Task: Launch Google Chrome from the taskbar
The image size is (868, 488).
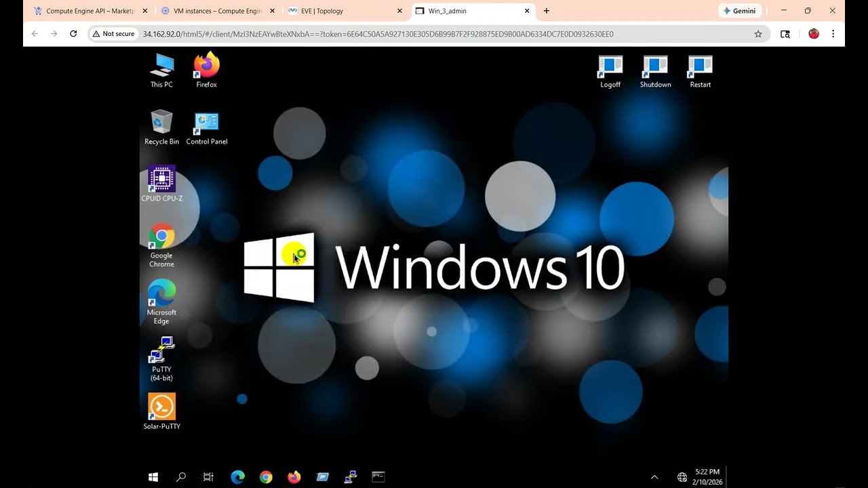Action: point(266,477)
